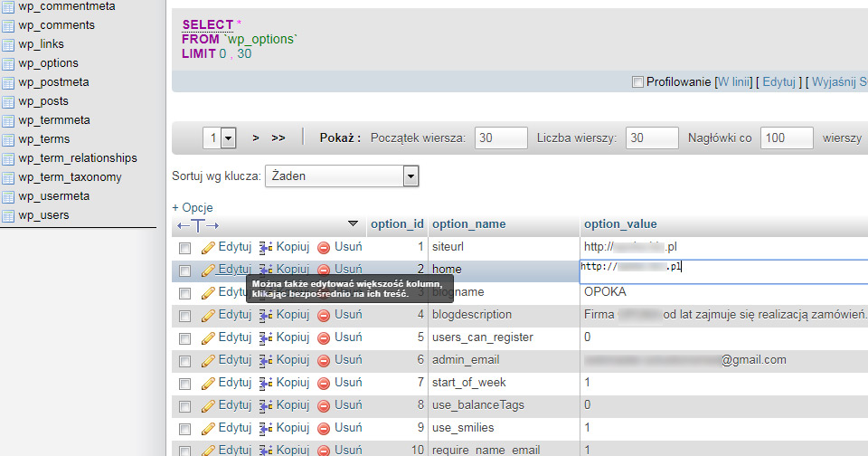Open the wp_commentmeta table icon
The height and width of the screenshot is (456, 868).
point(8,6)
